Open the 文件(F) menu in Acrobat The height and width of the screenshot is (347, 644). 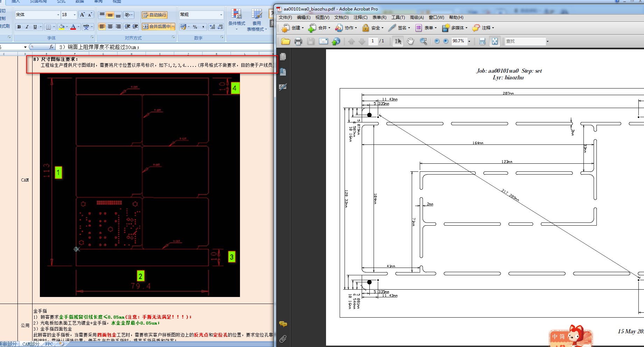click(285, 17)
